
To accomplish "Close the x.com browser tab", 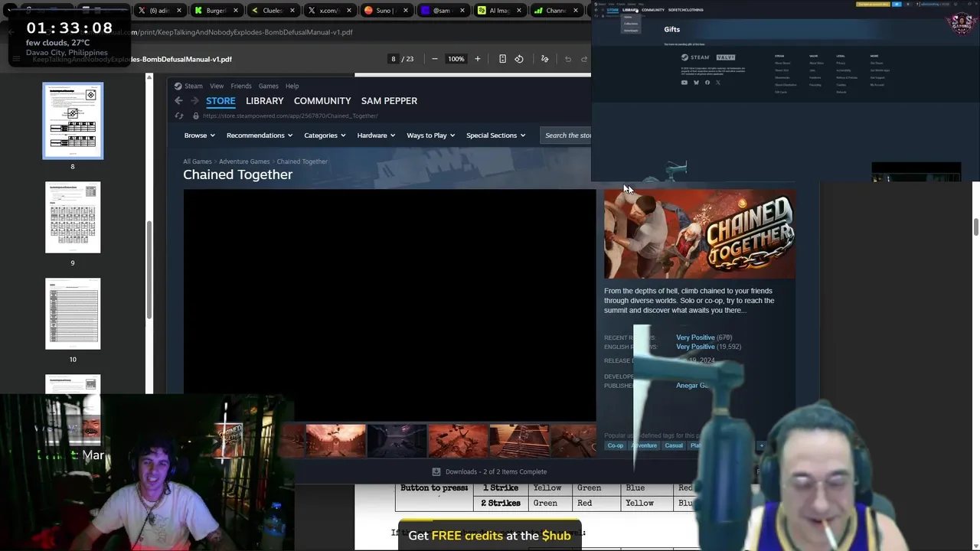I will tap(348, 11).
